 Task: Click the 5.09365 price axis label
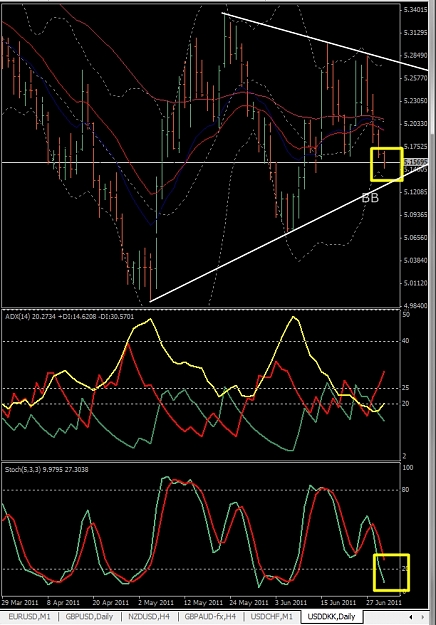coord(415,214)
